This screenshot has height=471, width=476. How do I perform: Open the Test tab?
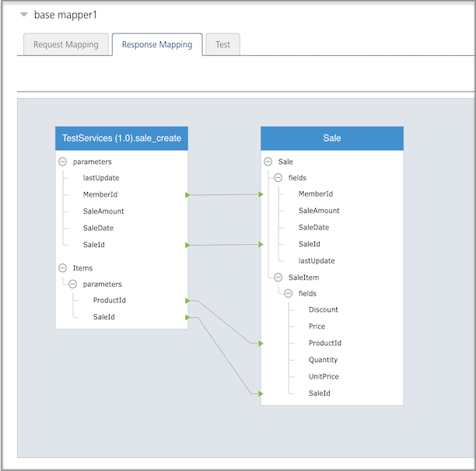[x=222, y=44]
